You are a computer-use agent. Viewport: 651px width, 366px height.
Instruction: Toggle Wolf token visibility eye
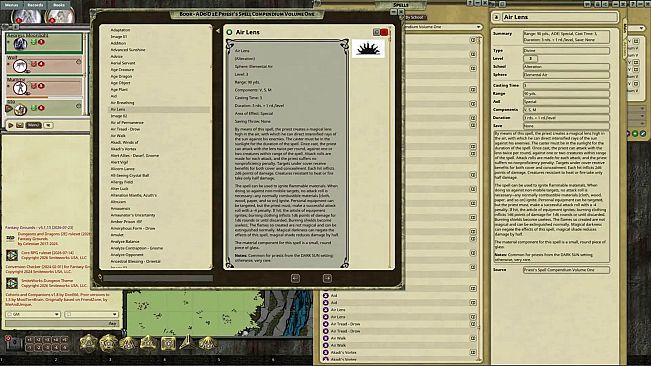[27, 71]
